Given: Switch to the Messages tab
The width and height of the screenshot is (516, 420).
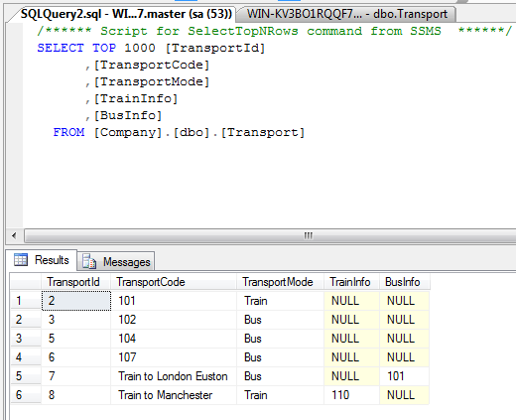Looking at the screenshot, I should click(116, 261).
